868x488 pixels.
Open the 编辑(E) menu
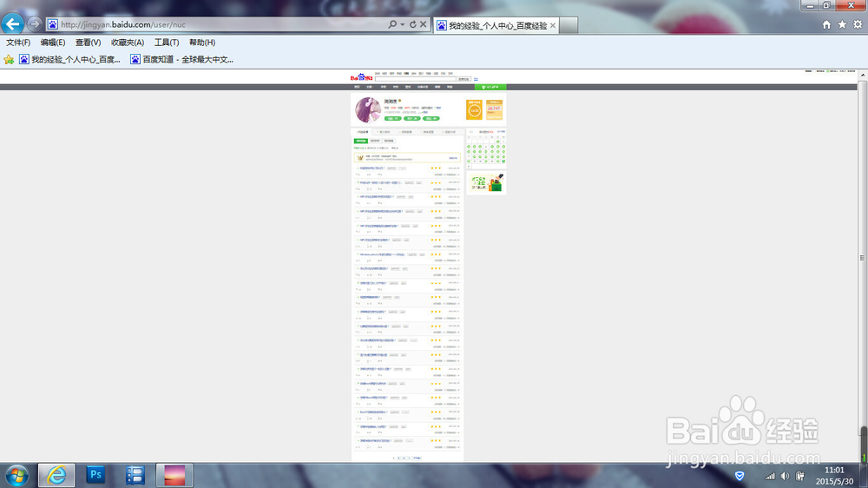pos(53,42)
